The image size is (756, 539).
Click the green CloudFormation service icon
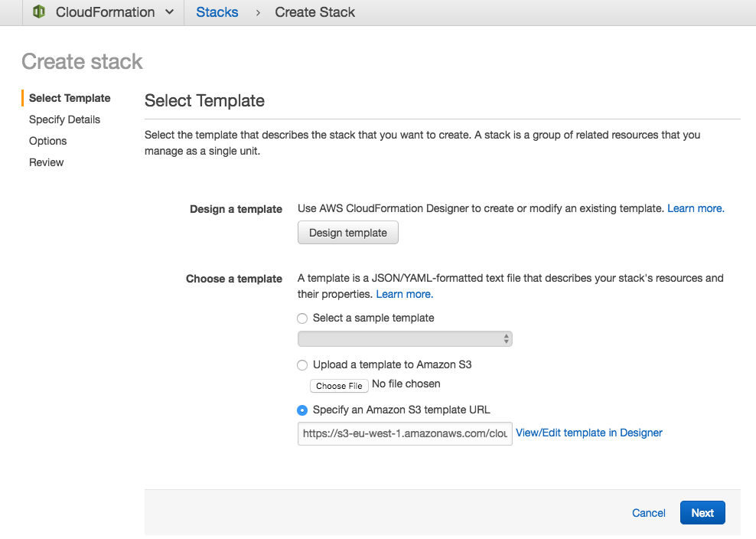pos(39,11)
